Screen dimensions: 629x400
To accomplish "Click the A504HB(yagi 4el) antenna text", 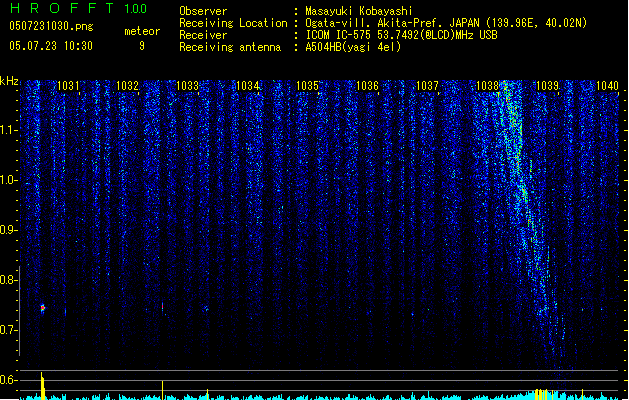I will click(353, 47).
